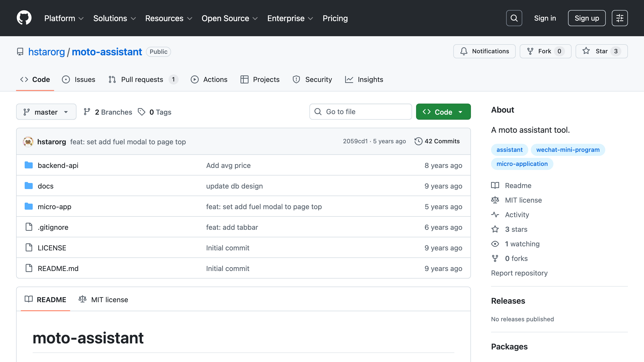Click the appearance settings sliders icon

click(620, 18)
